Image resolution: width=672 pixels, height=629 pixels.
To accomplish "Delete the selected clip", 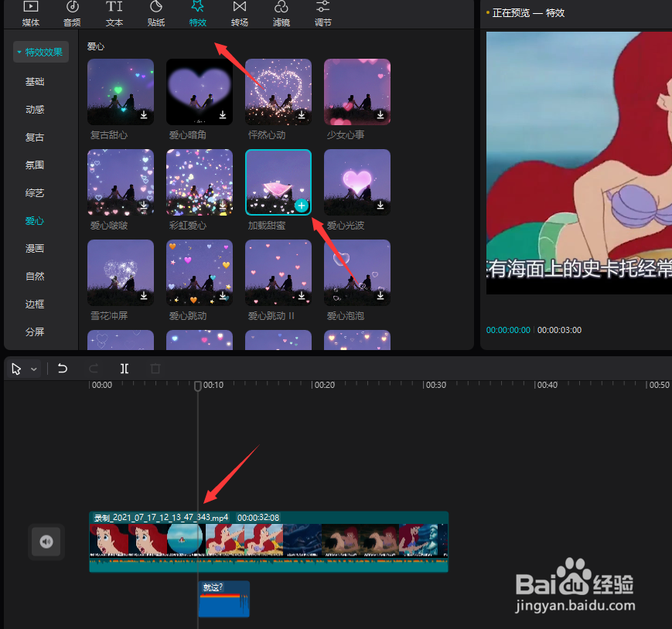I will click(x=155, y=369).
